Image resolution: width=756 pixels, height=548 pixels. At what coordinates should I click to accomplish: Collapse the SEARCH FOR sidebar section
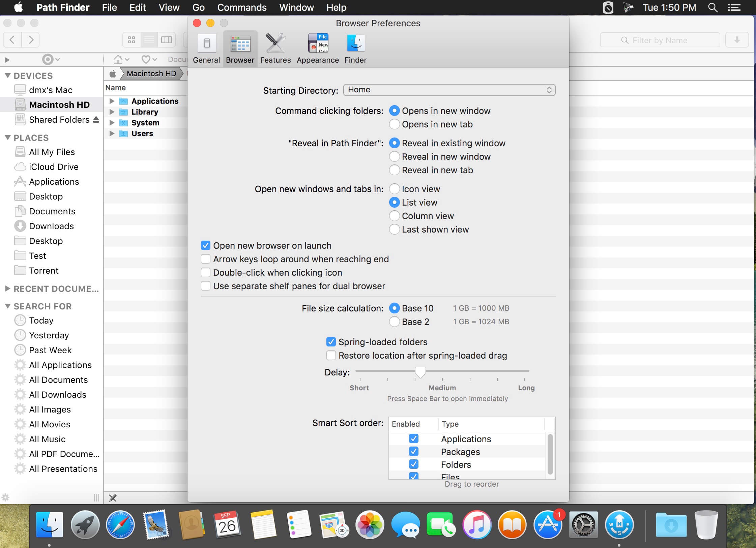(7, 306)
